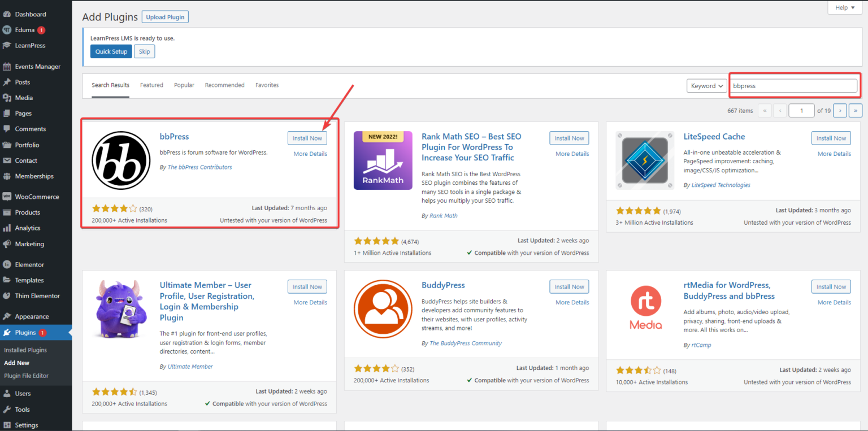The image size is (868, 431).
Task: Click the Products box icon
Action: pyautogui.click(x=7, y=212)
